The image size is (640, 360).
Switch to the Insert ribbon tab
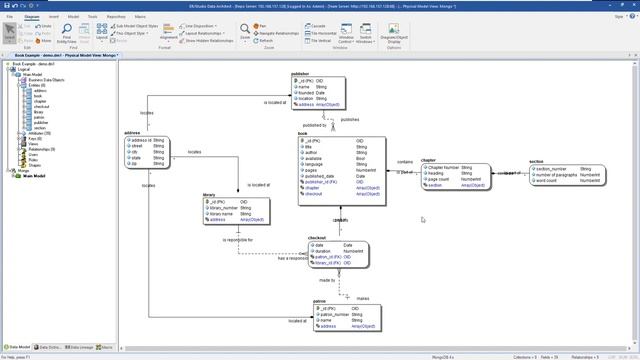tap(53, 17)
